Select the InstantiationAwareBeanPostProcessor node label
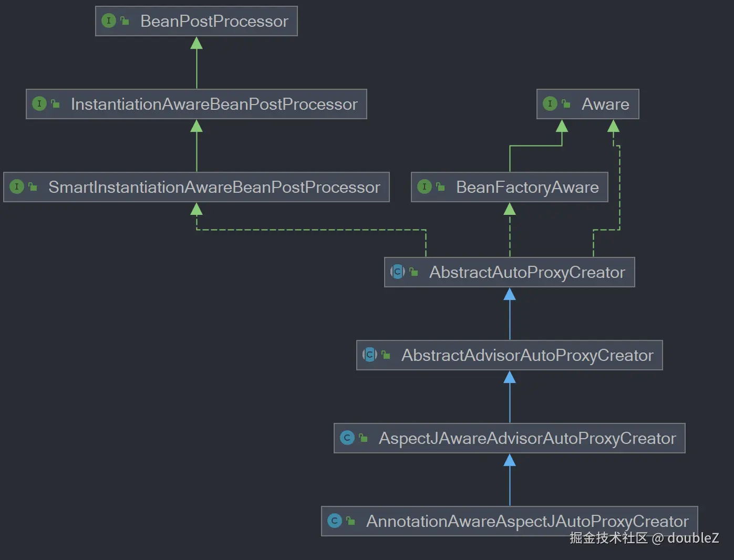Screen dimensions: 734x560 pyautogui.click(x=214, y=104)
